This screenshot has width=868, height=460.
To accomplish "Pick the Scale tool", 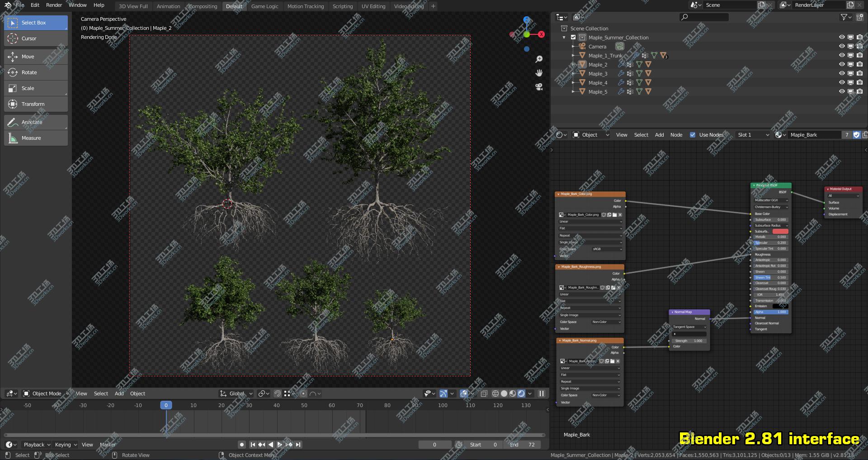I will [35, 88].
